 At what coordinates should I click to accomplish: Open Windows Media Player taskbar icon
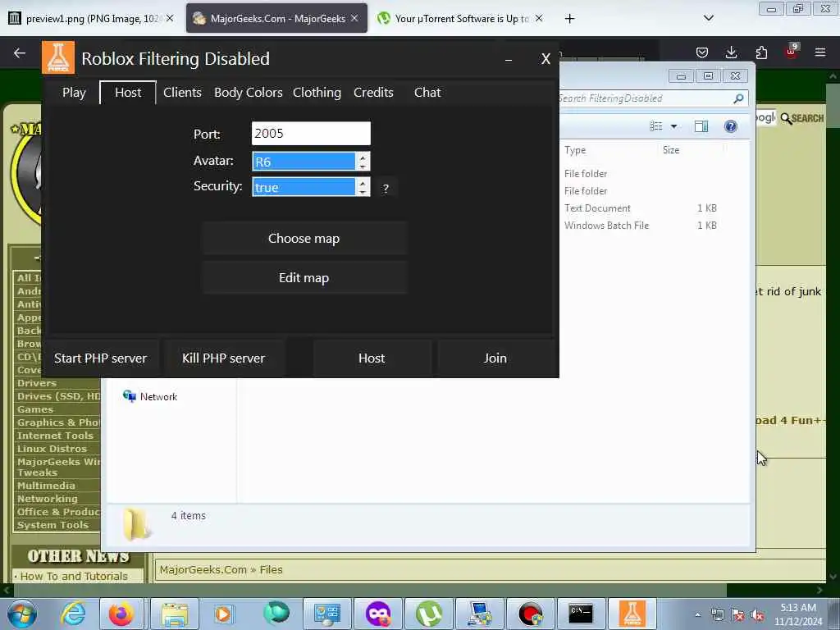[x=223, y=614]
